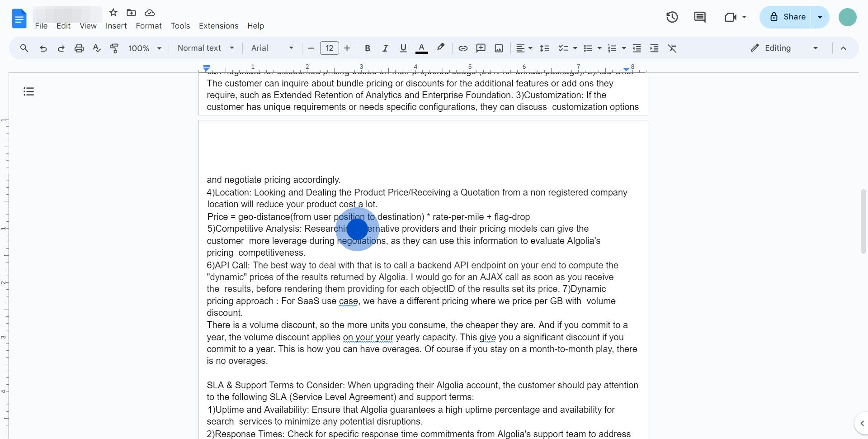The height and width of the screenshot is (439, 868).
Task: Check the cloud save status icon
Action: [x=150, y=12]
